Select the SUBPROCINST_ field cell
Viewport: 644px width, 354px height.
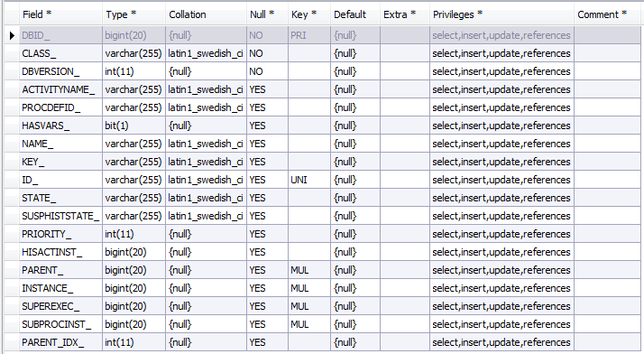[60, 325]
